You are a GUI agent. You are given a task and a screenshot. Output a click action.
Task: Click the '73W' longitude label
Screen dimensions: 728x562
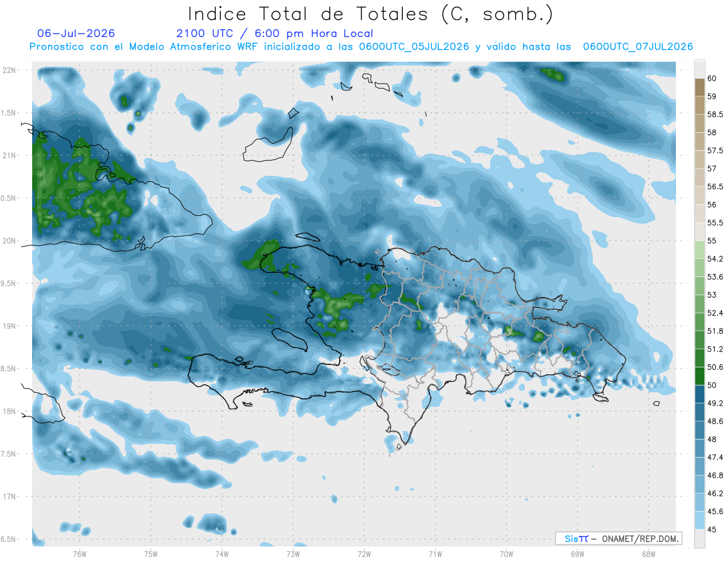pos(293,554)
